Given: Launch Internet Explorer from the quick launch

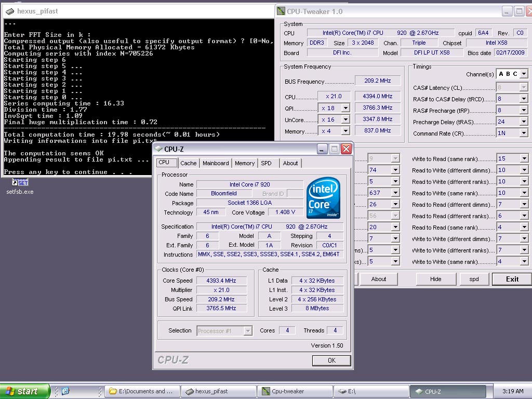Looking at the screenshot, I should [x=65, y=391].
